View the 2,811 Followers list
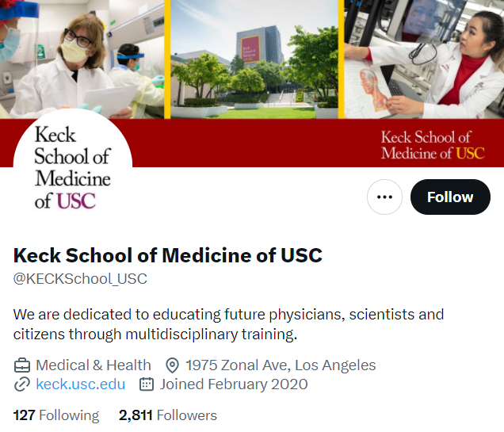 pyautogui.click(x=168, y=415)
